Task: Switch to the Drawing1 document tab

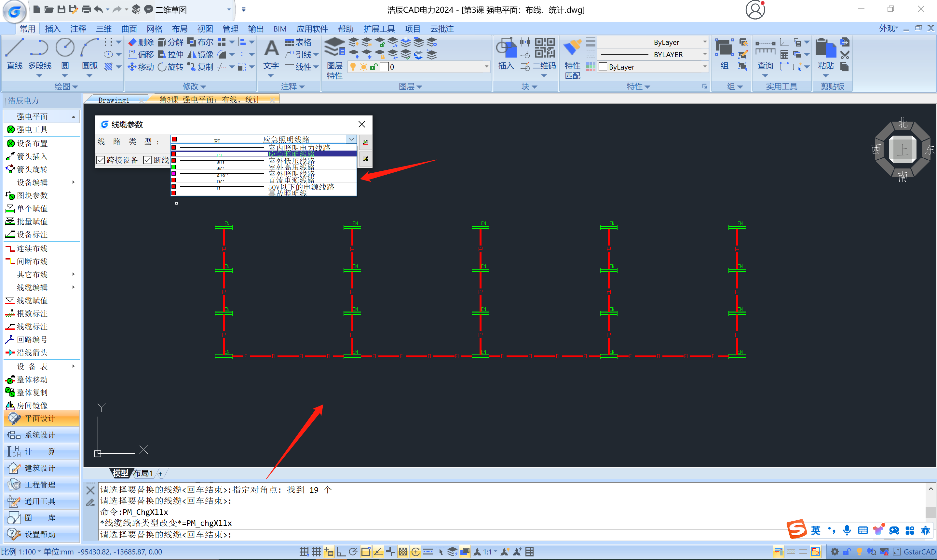Action: pos(114,100)
